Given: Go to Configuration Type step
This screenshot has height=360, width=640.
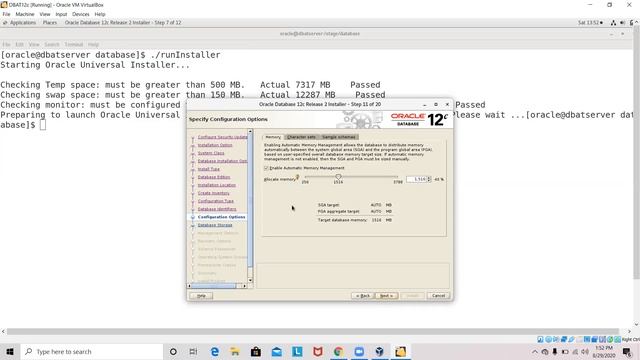Looking at the screenshot, I should click(216, 201).
